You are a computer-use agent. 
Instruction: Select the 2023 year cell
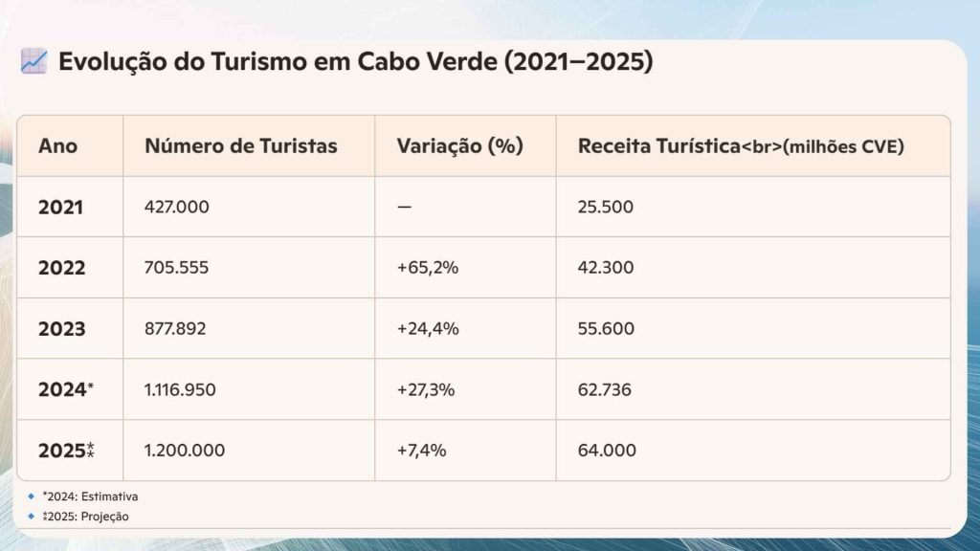click(61, 329)
